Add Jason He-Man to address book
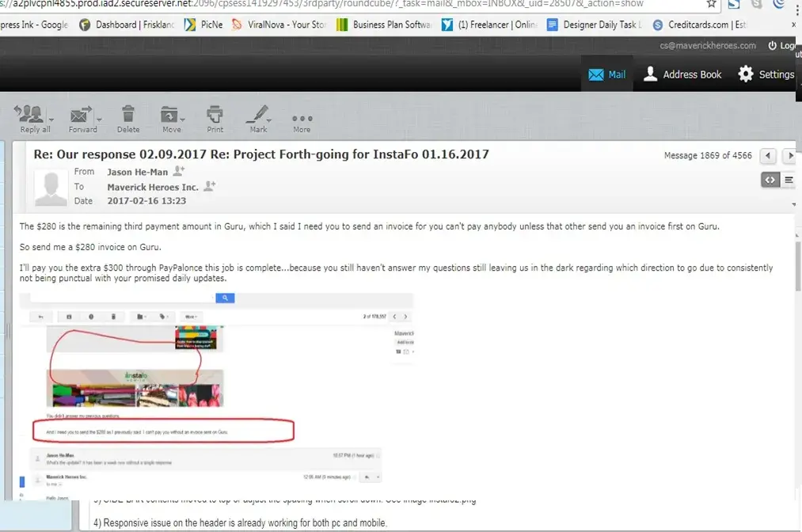802x532 pixels. coord(179,171)
